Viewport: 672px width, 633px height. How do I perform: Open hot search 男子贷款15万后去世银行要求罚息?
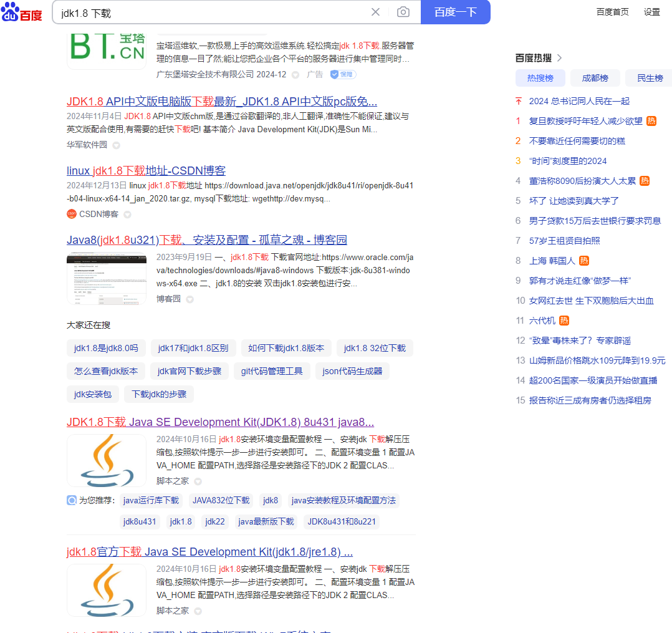point(595,220)
